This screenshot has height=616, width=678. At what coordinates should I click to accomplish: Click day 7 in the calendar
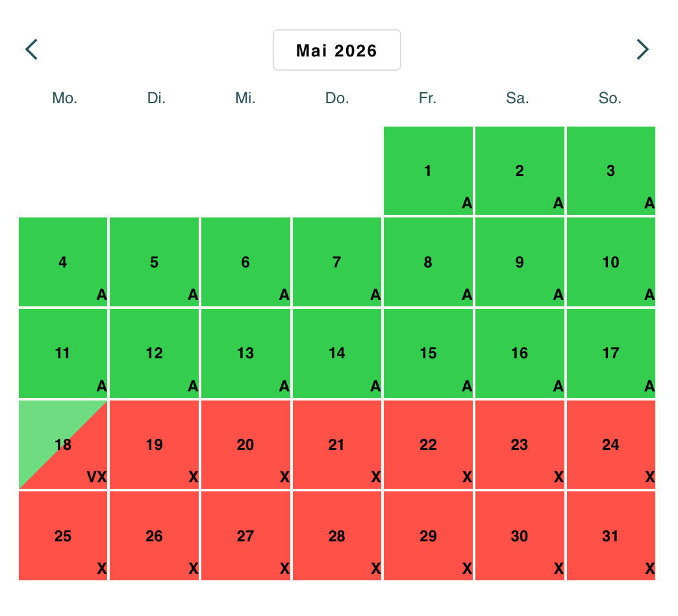pos(336,262)
